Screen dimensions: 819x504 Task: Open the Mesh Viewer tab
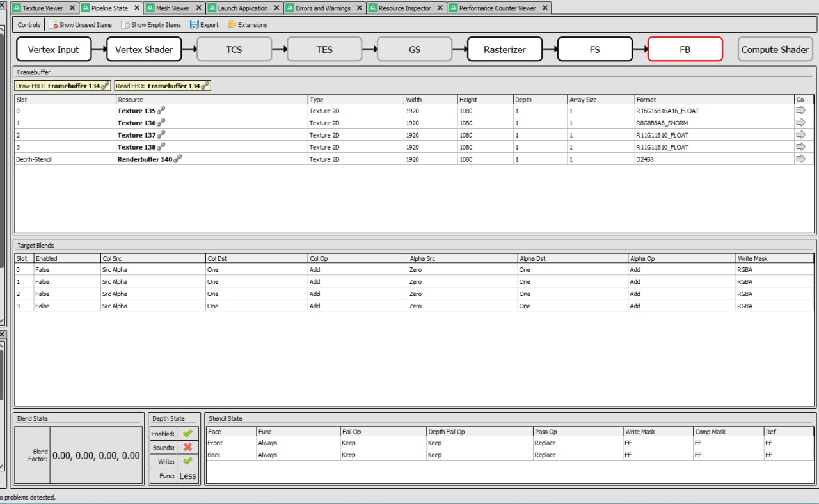coord(172,8)
